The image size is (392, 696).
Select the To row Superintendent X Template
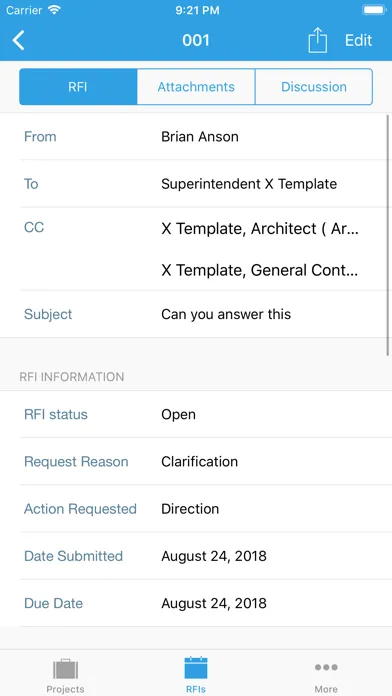[x=203, y=184]
